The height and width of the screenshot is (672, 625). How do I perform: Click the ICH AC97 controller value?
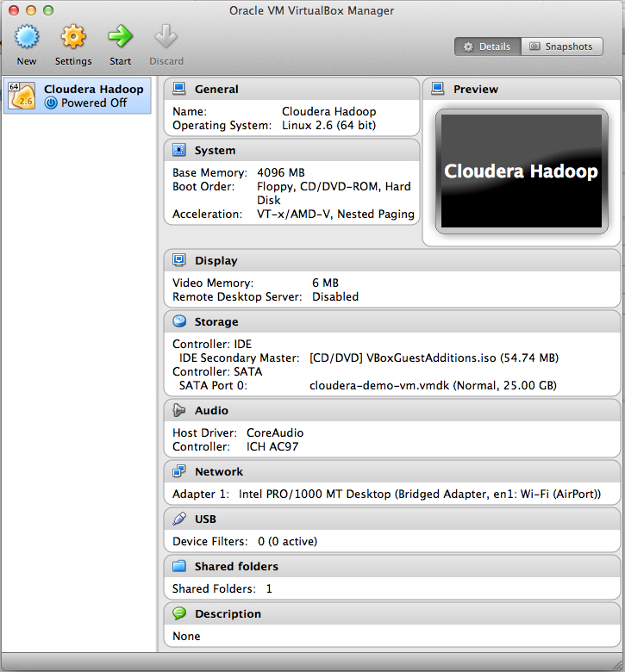(272, 446)
